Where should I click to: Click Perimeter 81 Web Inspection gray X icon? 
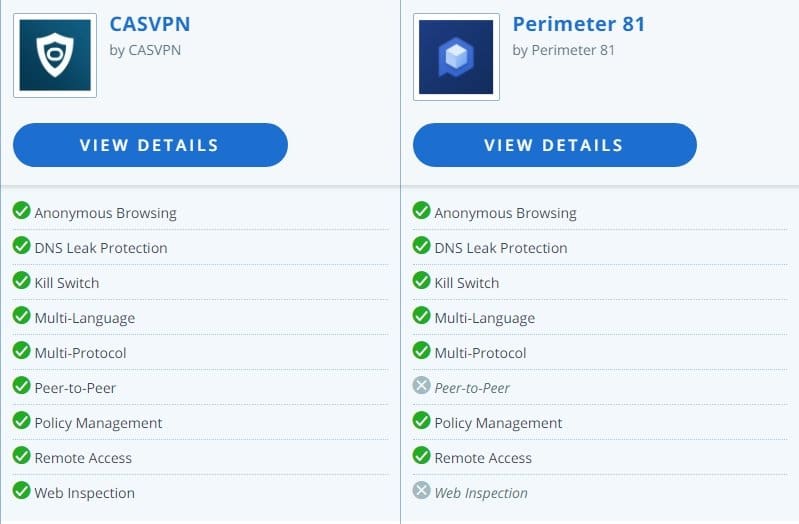[x=421, y=491]
